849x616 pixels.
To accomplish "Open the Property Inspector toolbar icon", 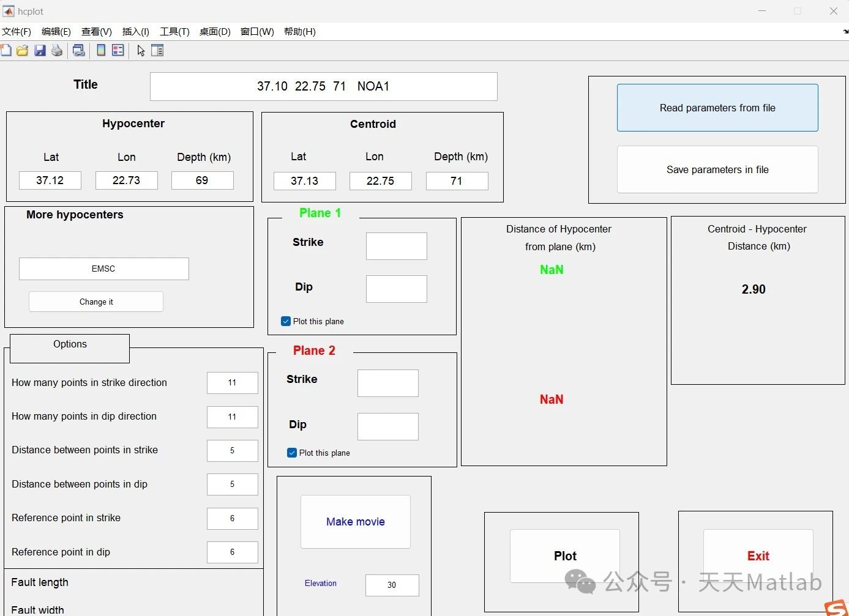I will pos(157,51).
